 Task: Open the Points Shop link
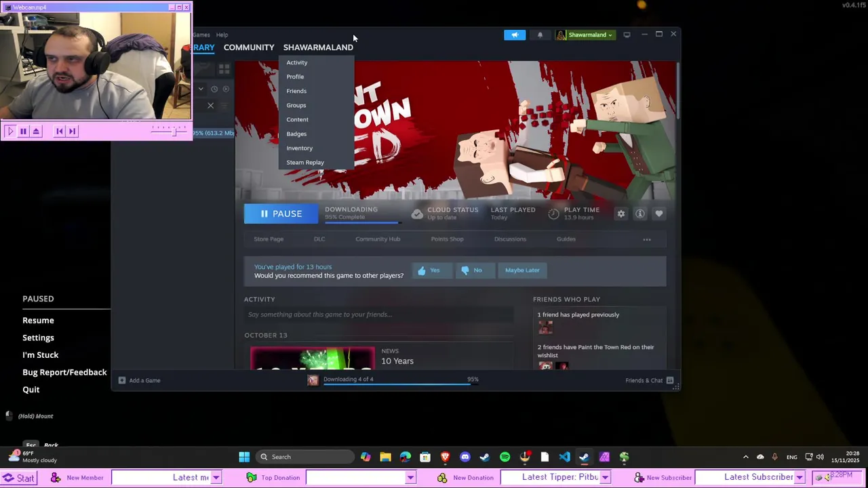click(x=447, y=239)
